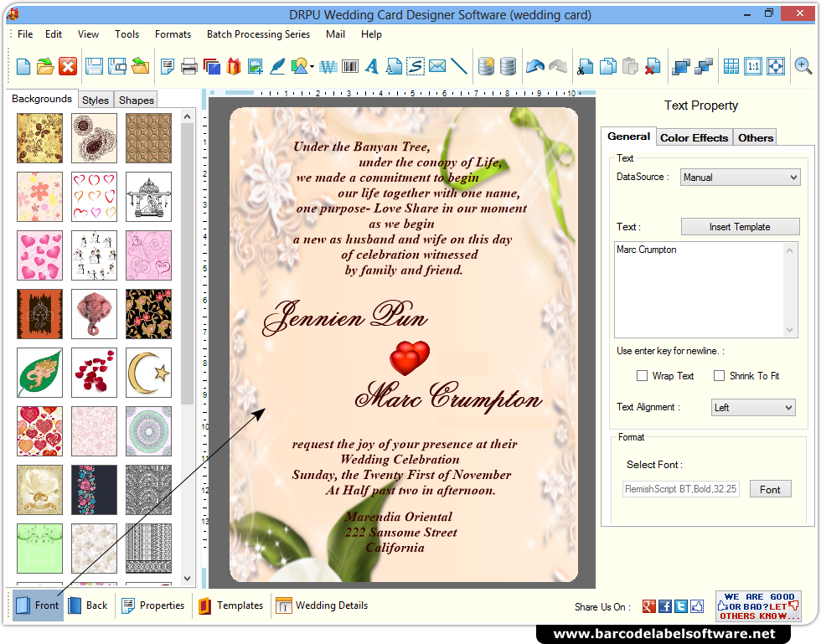Select the pink elephant Ganesha background thumbnail

pos(94,314)
